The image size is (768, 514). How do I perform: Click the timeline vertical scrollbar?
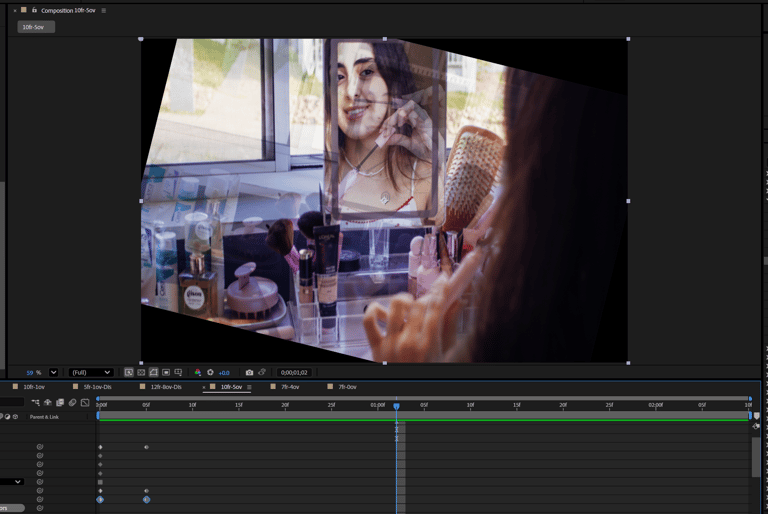[x=756, y=457]
